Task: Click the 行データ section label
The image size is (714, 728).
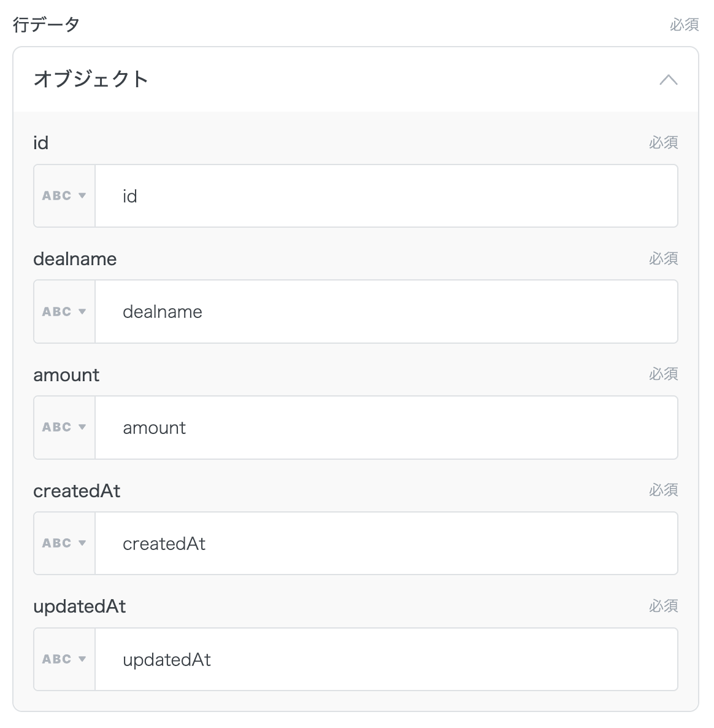Action: tap(47, 25)
